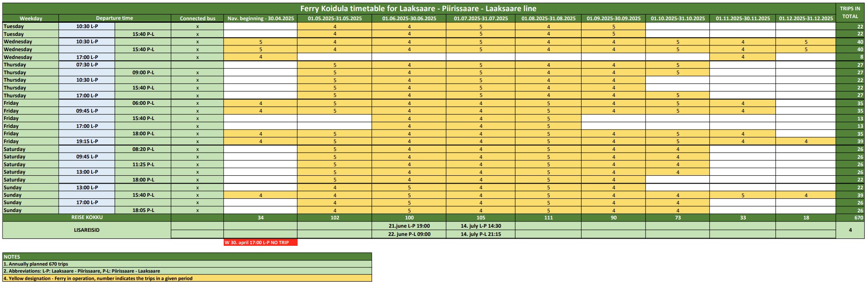Select the 01.12.2025-31.12.2025 period header
868x285 pixels.
pos(806,18)
